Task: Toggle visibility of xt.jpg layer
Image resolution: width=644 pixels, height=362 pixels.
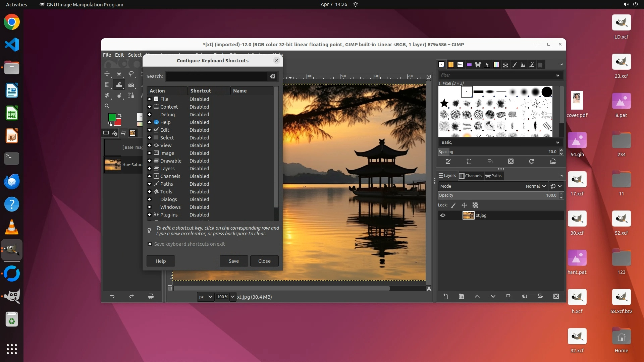Action: click(x=443, y=216)
